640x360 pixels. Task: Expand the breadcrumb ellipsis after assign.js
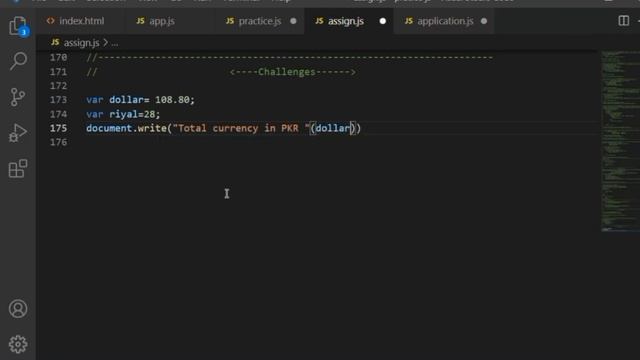(x=115, y=43)
